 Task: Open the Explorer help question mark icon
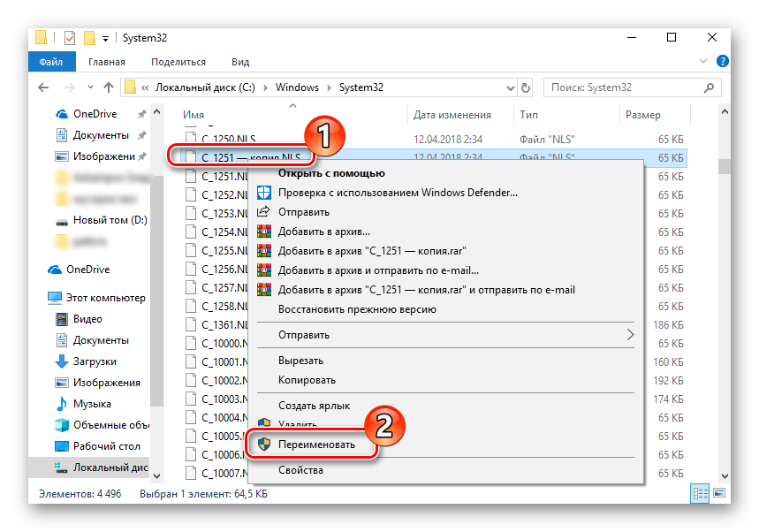point(721,63)
